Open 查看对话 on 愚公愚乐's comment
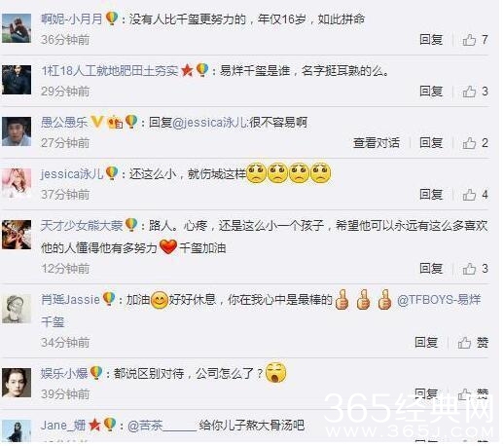This screenshot has height=446, width=504. click(x=377, y=143)
